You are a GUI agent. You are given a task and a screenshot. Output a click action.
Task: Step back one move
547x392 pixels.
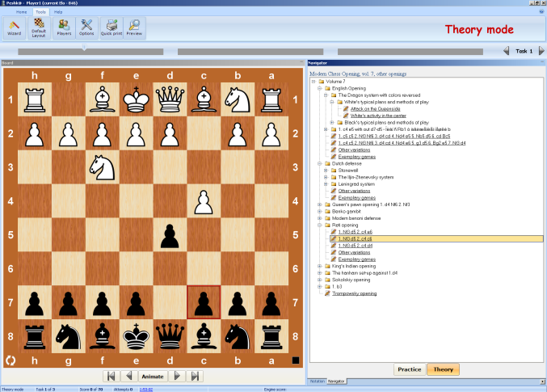128,376
